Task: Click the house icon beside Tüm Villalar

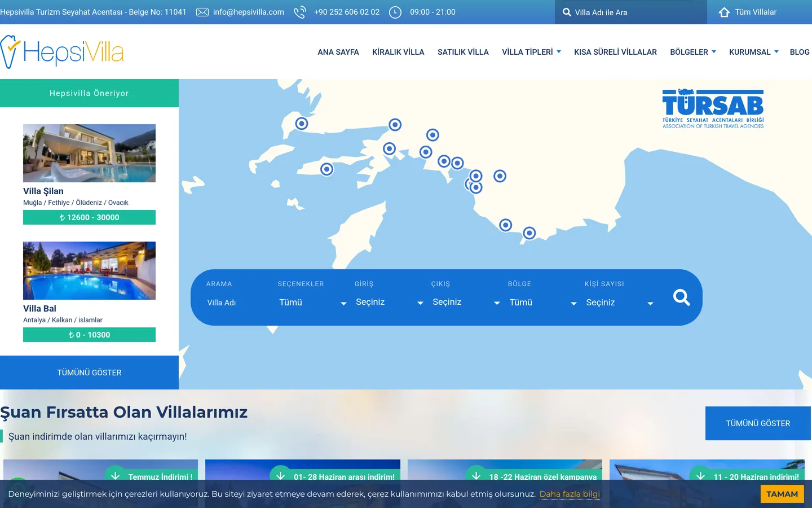Action: (x=725, y=12)
